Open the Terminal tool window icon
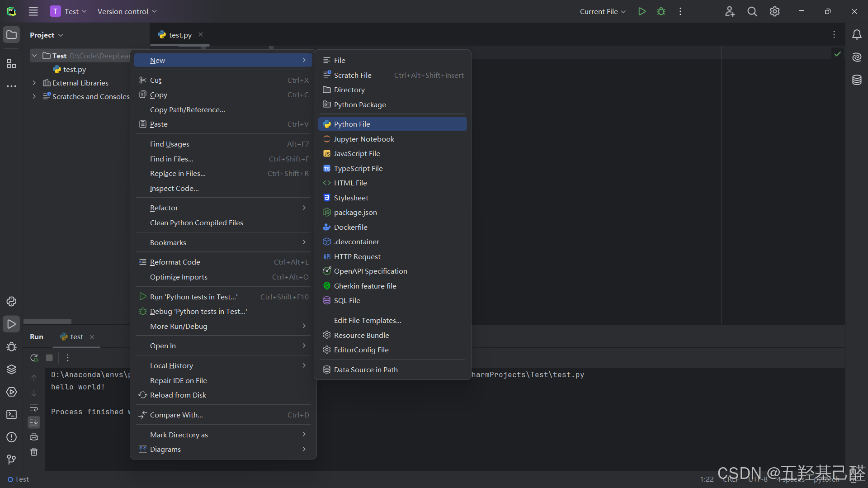 (11, 415)
